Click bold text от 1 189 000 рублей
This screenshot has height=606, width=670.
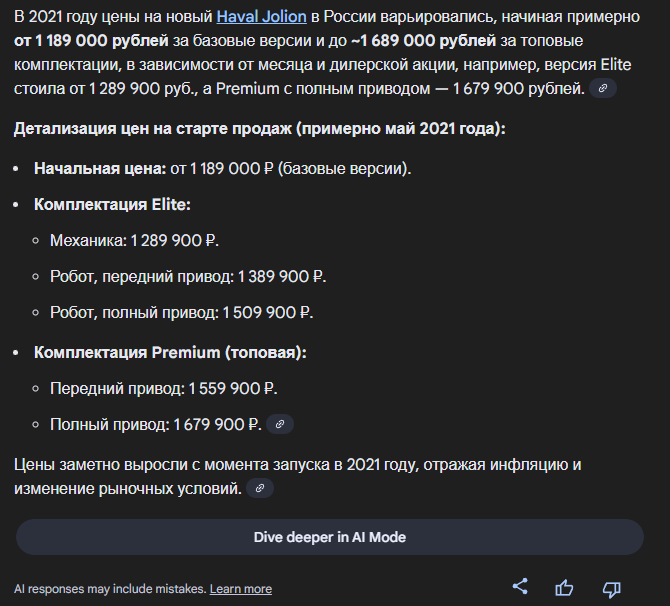click(91, 41)
